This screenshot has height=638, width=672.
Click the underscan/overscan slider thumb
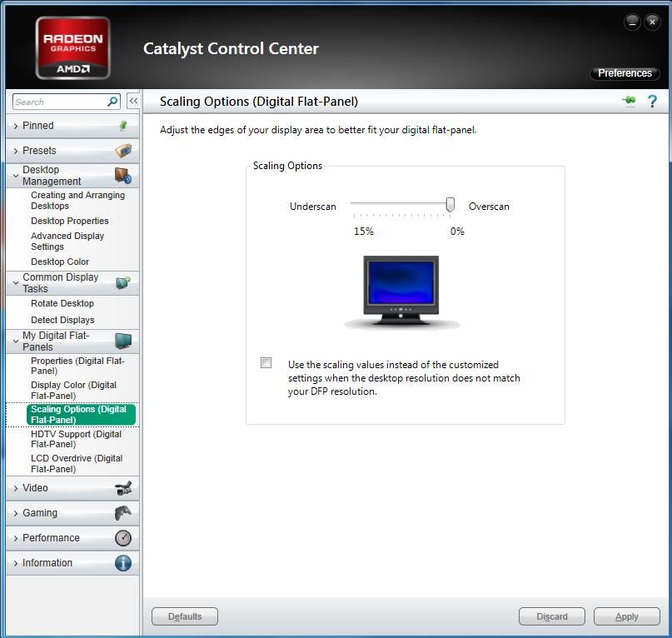click(450, 205)
